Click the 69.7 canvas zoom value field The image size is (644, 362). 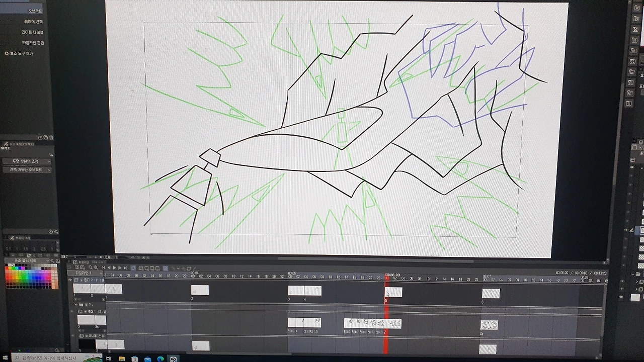[x=65, y=257]
